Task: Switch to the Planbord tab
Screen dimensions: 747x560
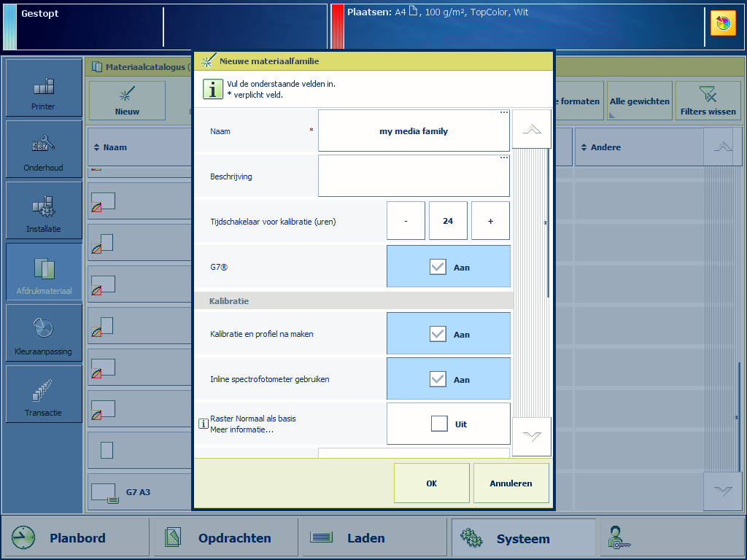Action: pos(76,538)
